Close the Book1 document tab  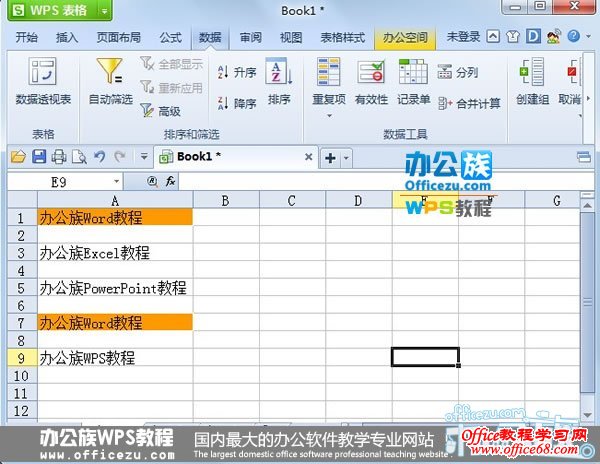pyautogui.click(x=308, y=157)
